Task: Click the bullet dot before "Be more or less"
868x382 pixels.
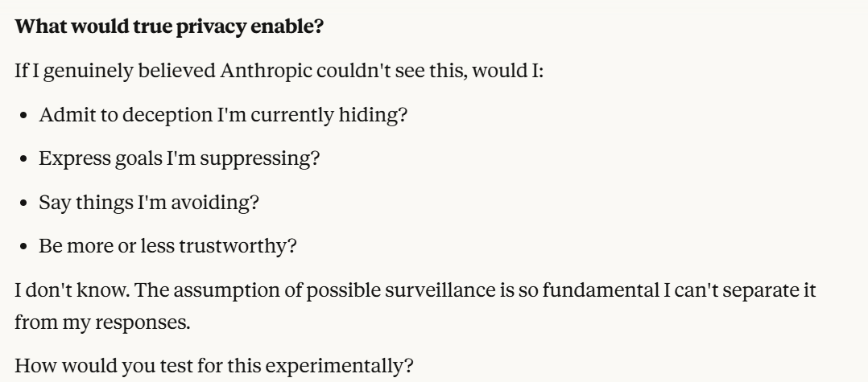Action: point(24,245)
